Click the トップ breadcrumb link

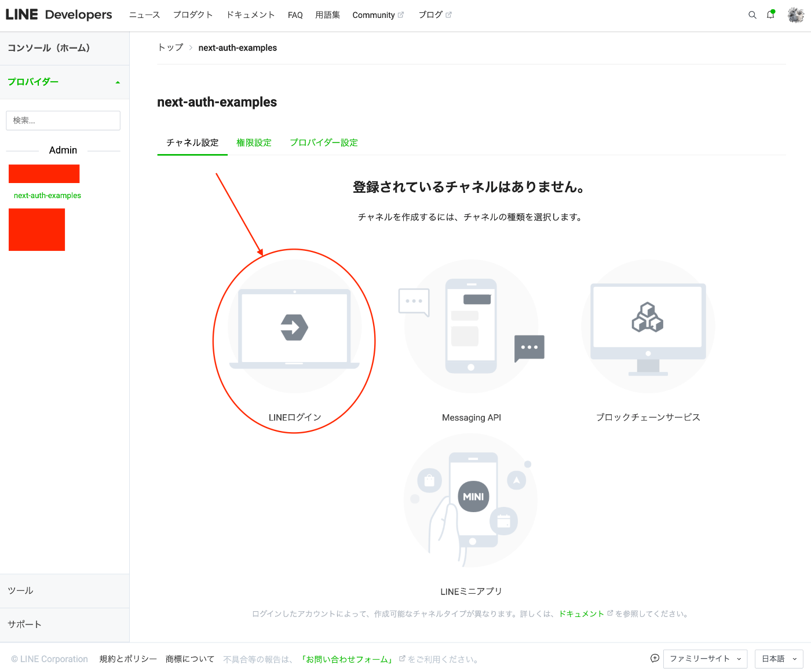point(170,48)
